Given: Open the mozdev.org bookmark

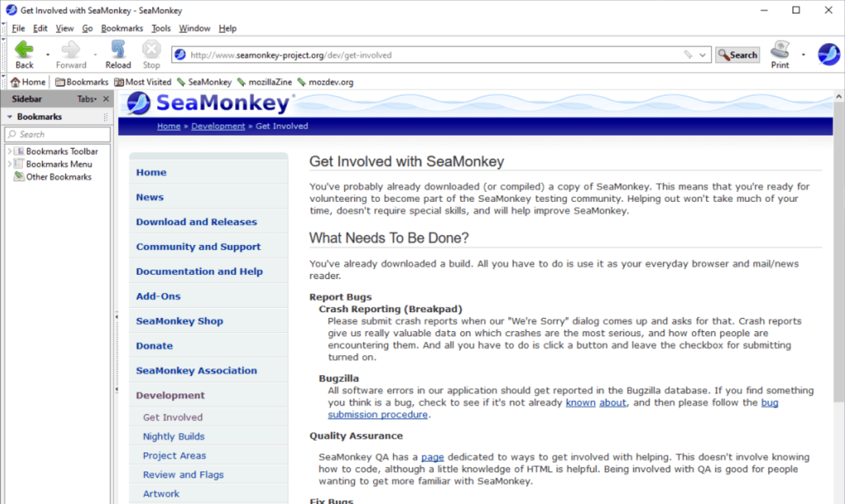Looking at the screenshot, I should 325,82.
